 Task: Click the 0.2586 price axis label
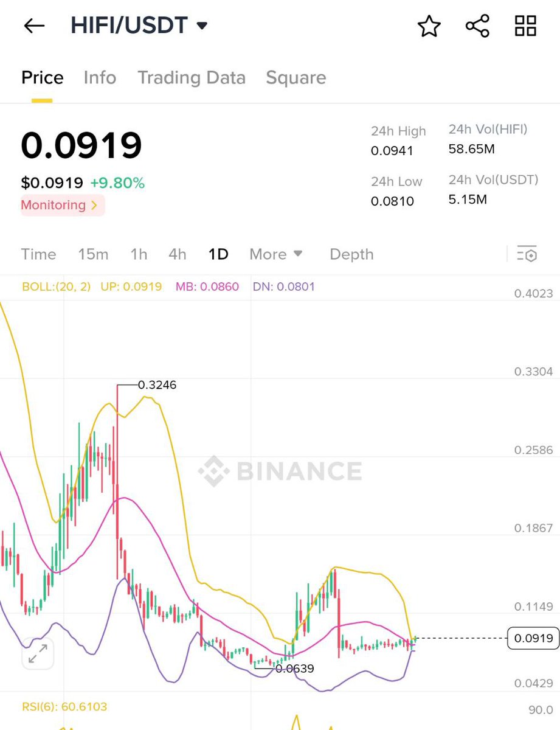(x=533, y=450)
